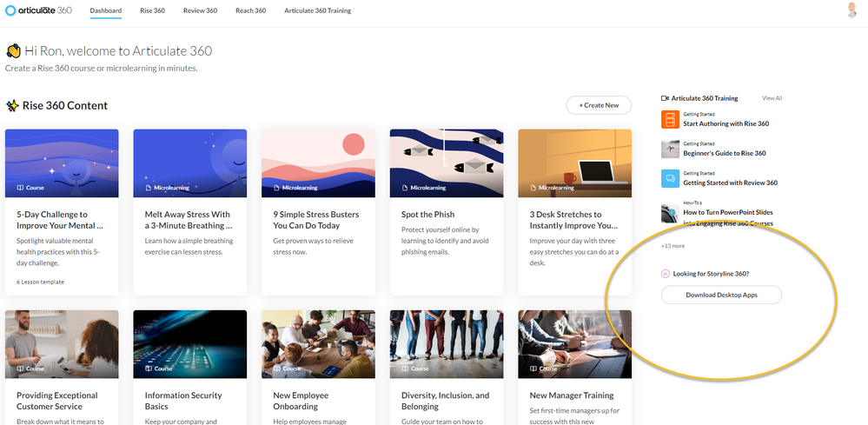Click Course badge icon on Diversity card
The image size is (868, 425).
405,369
